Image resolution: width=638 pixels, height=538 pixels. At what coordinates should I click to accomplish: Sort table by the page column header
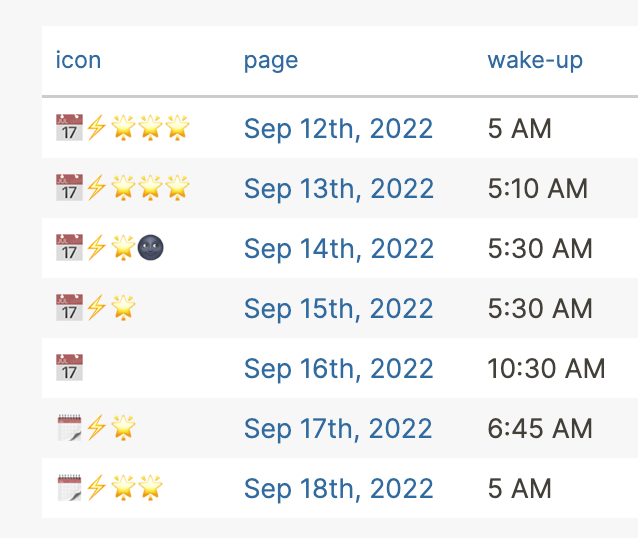[x=270, y=60]
